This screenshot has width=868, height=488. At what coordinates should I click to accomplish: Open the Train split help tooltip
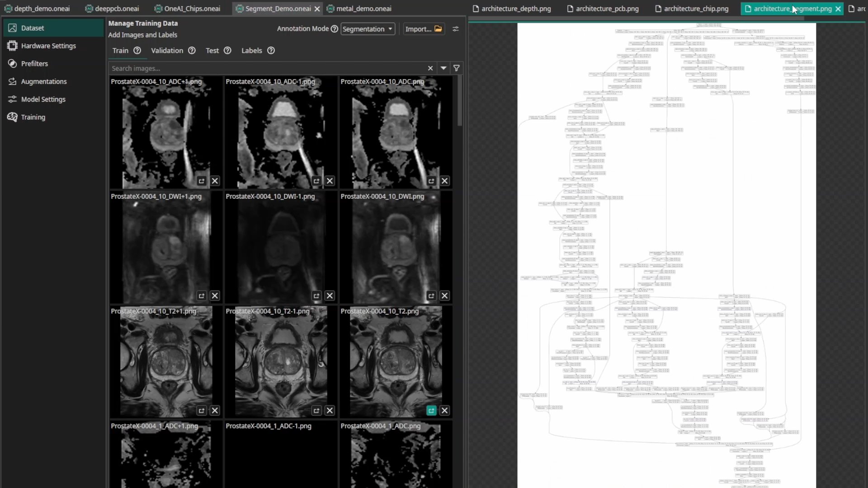point(137,51)
